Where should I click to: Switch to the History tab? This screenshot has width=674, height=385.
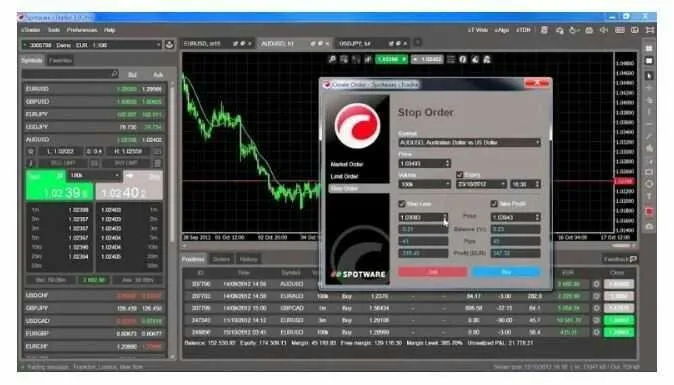click(248, 259)
